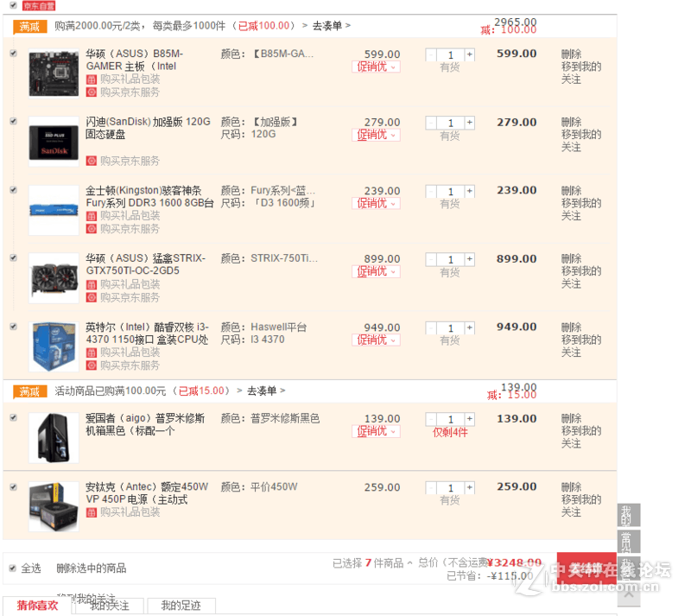Open the aigo case thumbnail

tap(54, 438)
